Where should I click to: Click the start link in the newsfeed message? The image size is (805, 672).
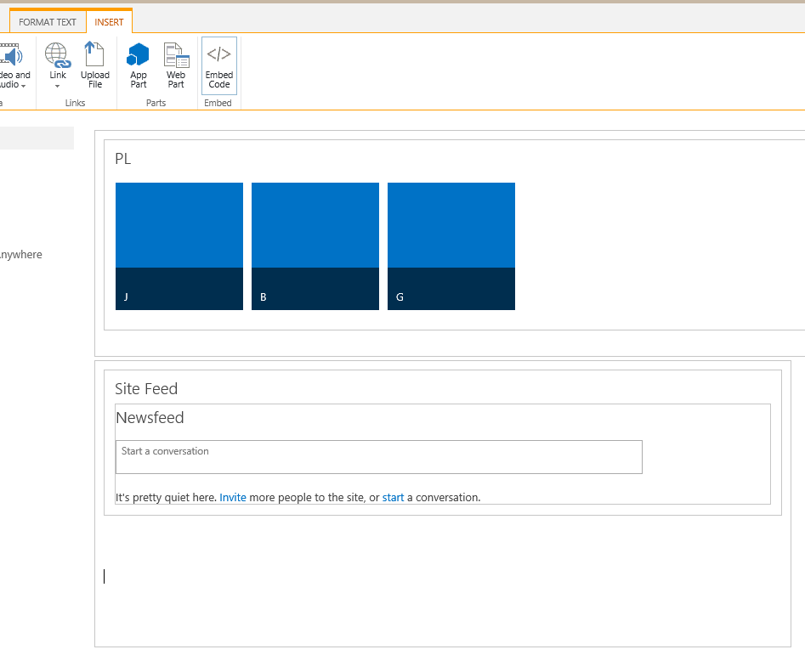(393, 498)
